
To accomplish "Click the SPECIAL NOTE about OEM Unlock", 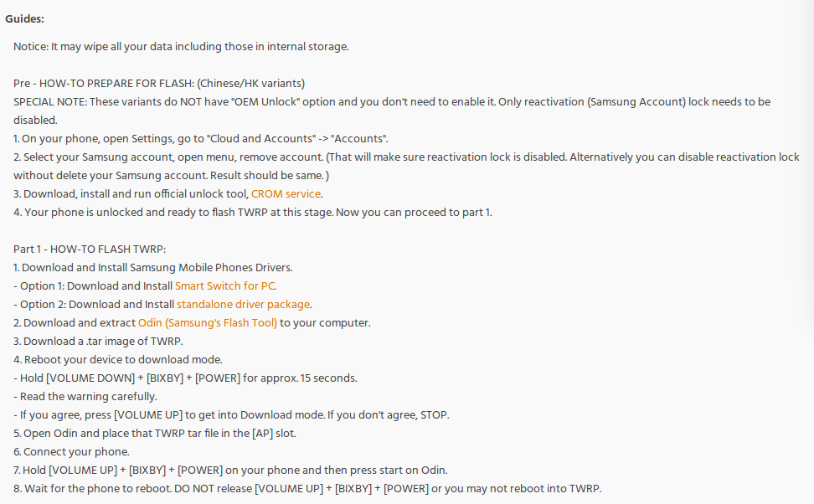I will (x=391, y=101).
